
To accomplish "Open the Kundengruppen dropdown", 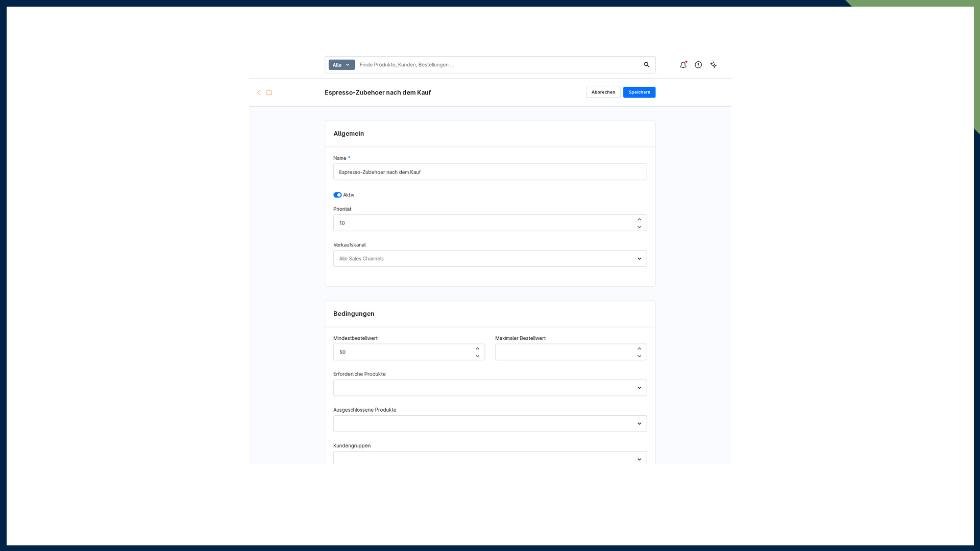I will (490, 458).
